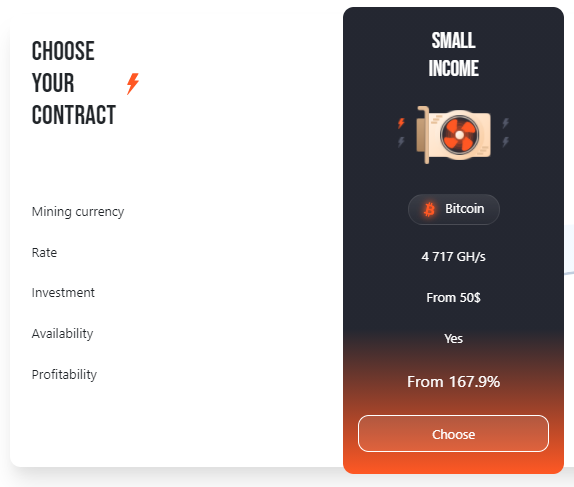Click the Small Income card title
This screenshot has height=487, width=574.
[454, 54]
